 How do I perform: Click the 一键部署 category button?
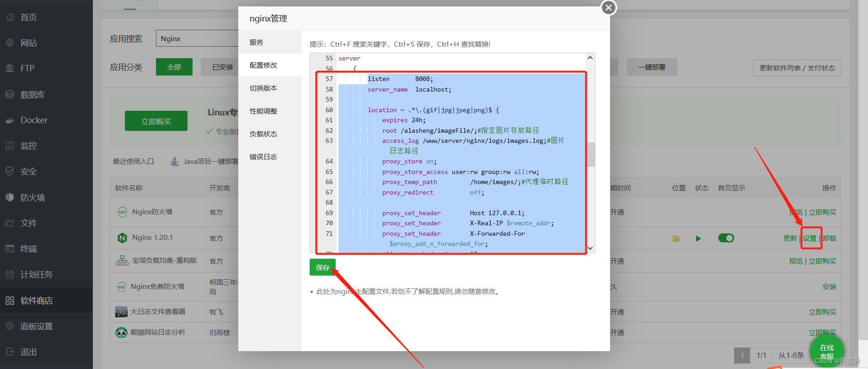pyautogui.click(x=652, y=67)
